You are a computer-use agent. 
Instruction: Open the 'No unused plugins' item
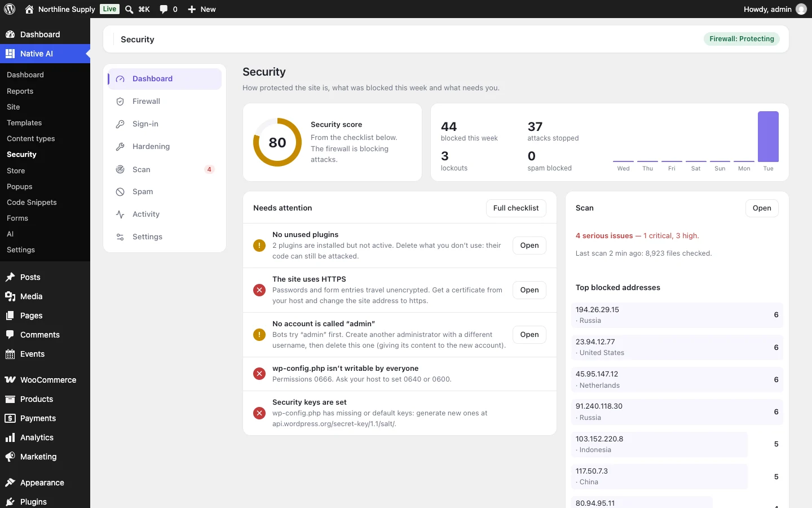coord(529,246)
